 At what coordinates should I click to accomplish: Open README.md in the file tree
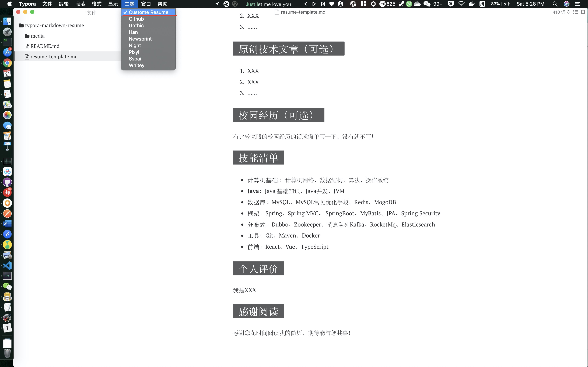45,46
